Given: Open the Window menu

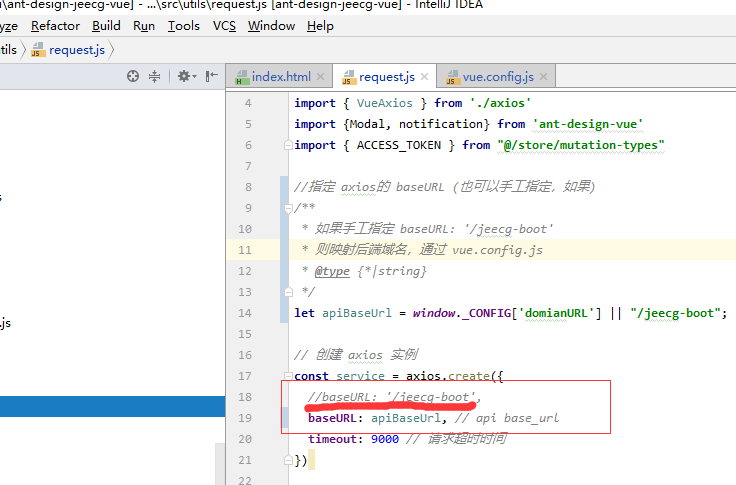Looking at the screenshot, I should pyautogui.click(x=271, y=26).
